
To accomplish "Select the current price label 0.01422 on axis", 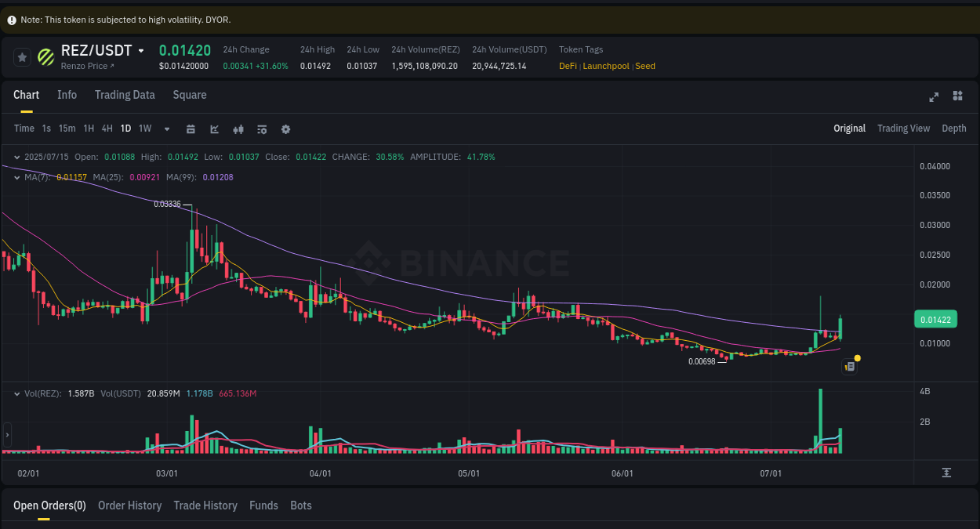I will [x=938, y=319].
